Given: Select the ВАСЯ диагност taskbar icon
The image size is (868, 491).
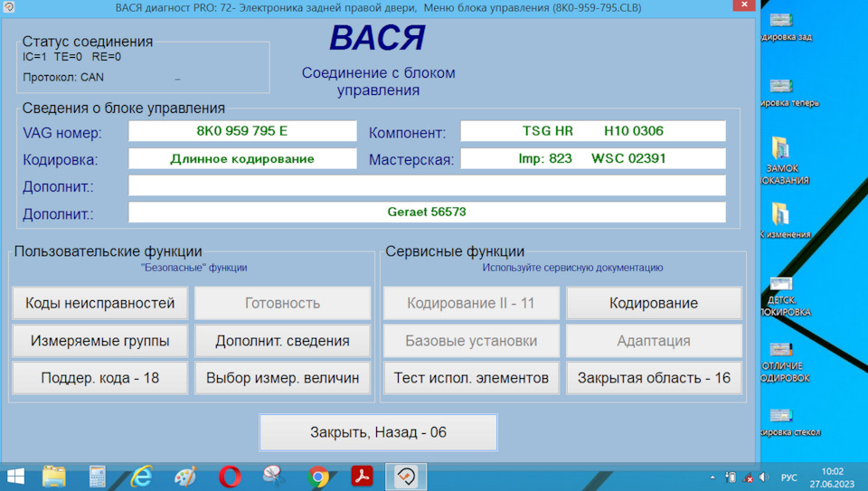Looking at the screenshot, I should click(x=406, y=477).
